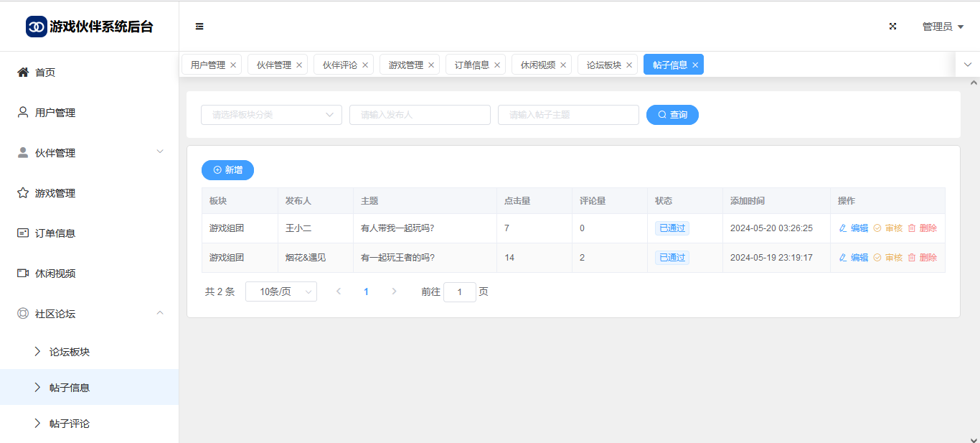Click the 新增 add button
The image size is (980, 443).
point(227,170)
